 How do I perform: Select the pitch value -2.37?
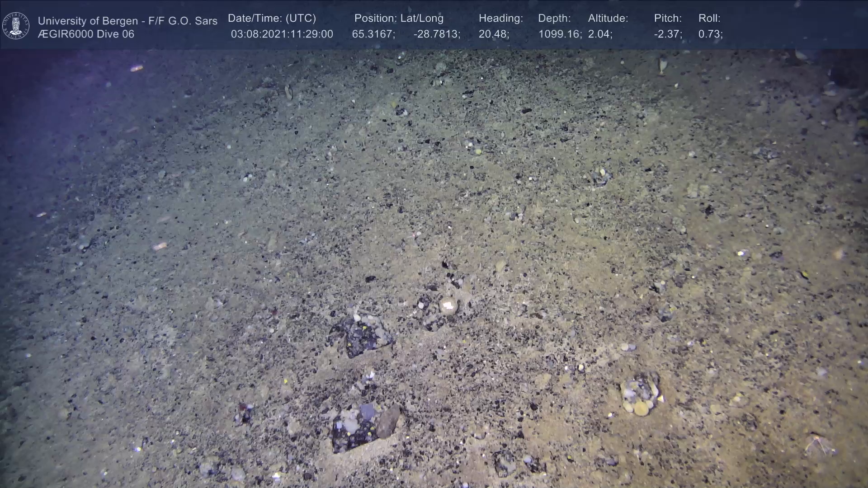[668, 34]
